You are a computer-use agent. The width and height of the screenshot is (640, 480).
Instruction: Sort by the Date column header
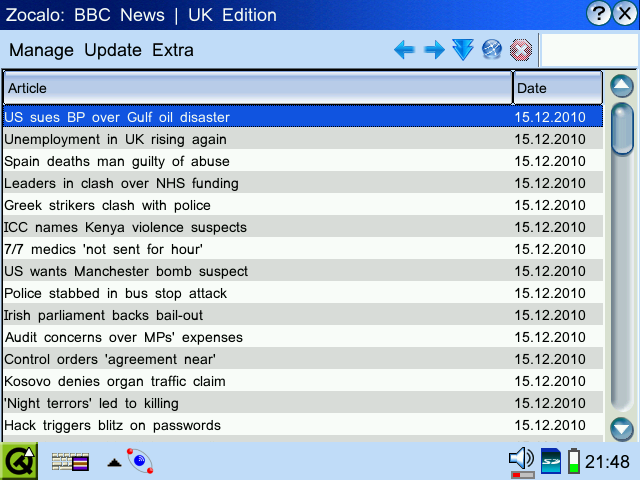pos(557,89)
